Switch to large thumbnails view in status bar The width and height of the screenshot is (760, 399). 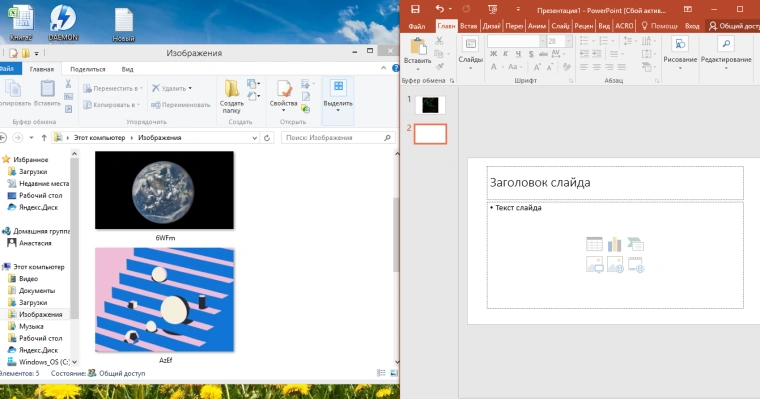[x=394, y=373]
